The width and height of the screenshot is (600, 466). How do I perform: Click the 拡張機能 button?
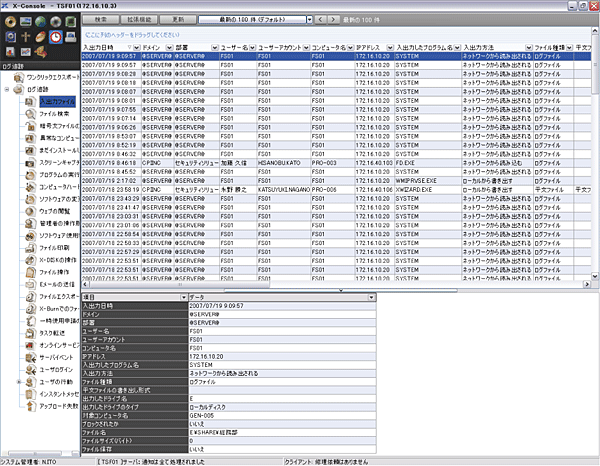coord(139,19)
